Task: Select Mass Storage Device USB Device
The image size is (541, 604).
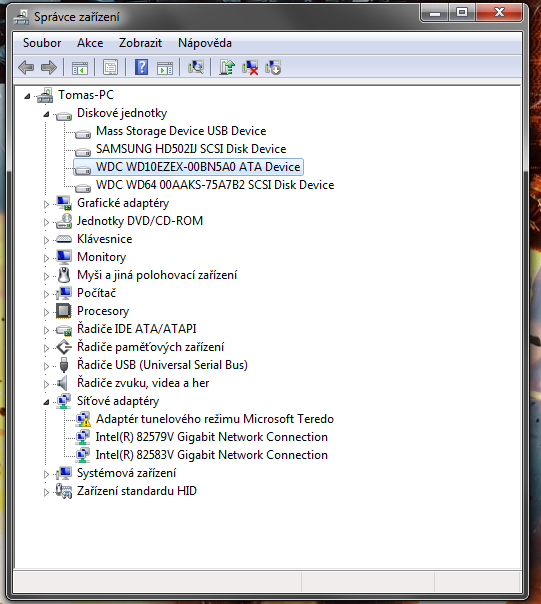Action: (x=181, y=131)
